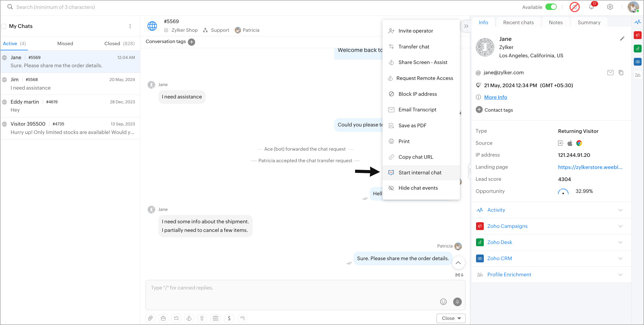Select Start internal chat menu option

point(420,173)
